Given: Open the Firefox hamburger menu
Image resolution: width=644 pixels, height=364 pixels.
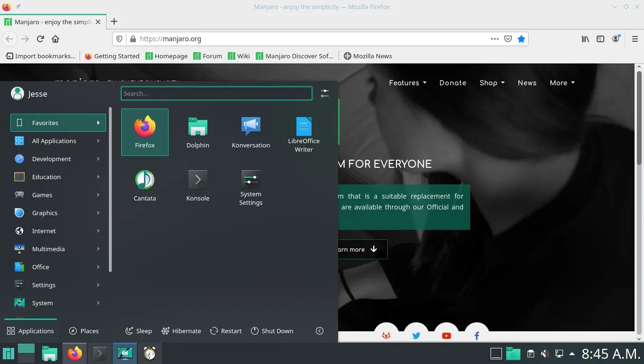Looking at the screenshot, I should click(635, 39).
